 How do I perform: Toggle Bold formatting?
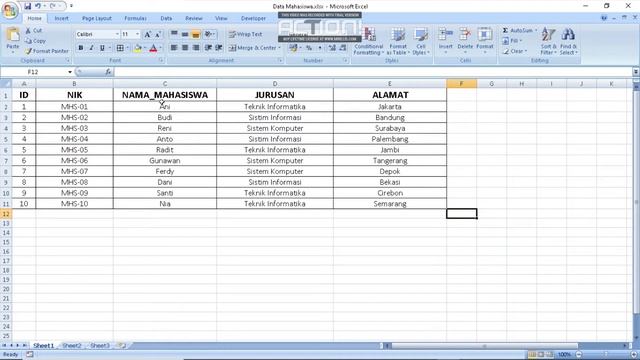(81, 48)
